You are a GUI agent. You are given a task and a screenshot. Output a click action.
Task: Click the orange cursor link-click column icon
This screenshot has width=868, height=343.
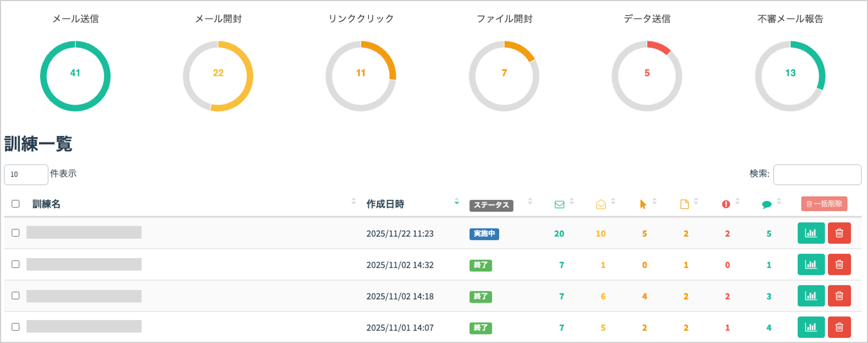tap(643, 204)
